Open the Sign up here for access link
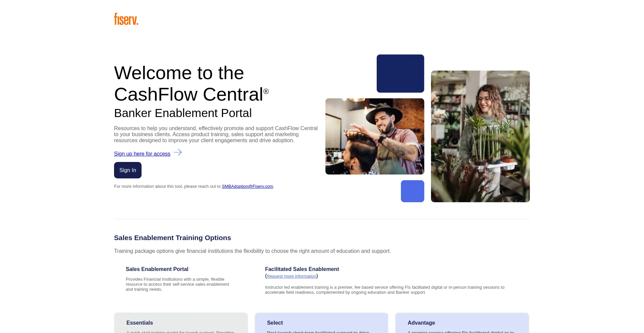 tap(142, 154)
